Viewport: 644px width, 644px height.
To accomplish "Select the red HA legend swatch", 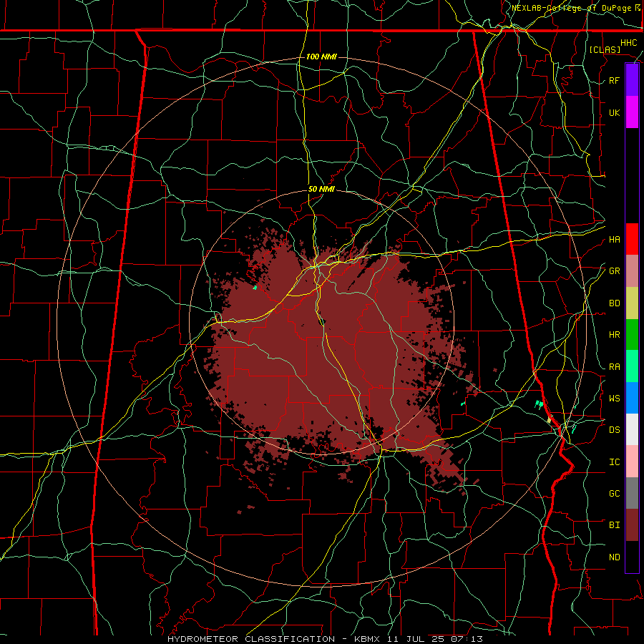I will [632, 239].
